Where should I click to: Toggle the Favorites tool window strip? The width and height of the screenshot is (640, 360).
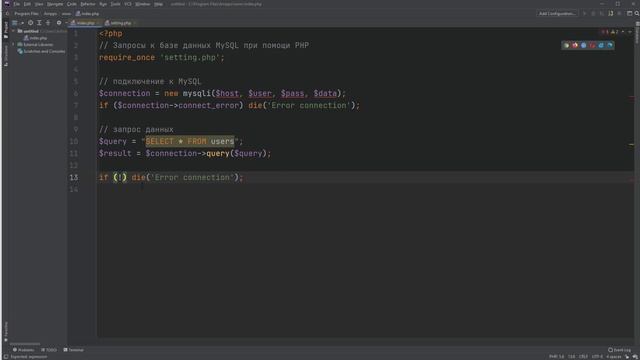point(6,331)
